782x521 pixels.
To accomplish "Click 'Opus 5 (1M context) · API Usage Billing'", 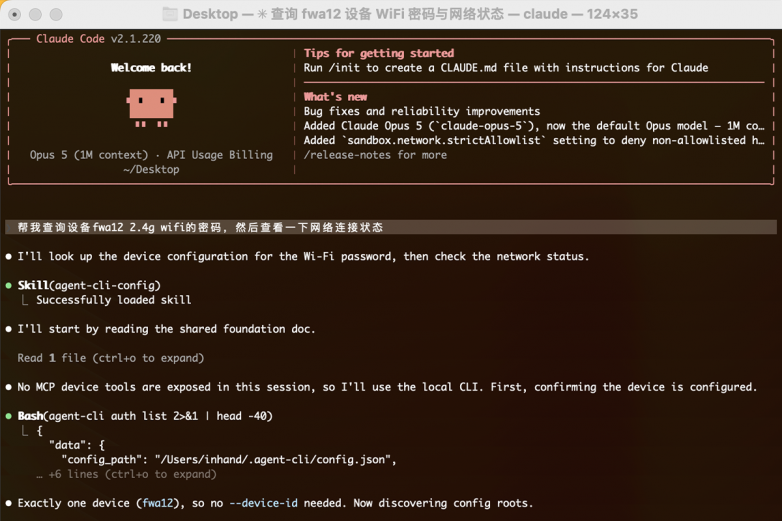I will click(x=151, y=155).
